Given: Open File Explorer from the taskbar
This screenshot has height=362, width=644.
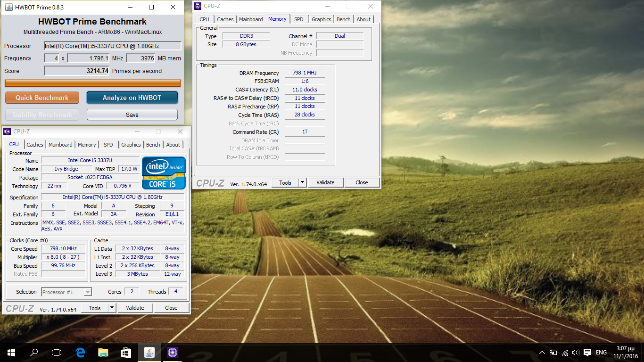Looking at the screenshot, I should click(x=103, y=352).
